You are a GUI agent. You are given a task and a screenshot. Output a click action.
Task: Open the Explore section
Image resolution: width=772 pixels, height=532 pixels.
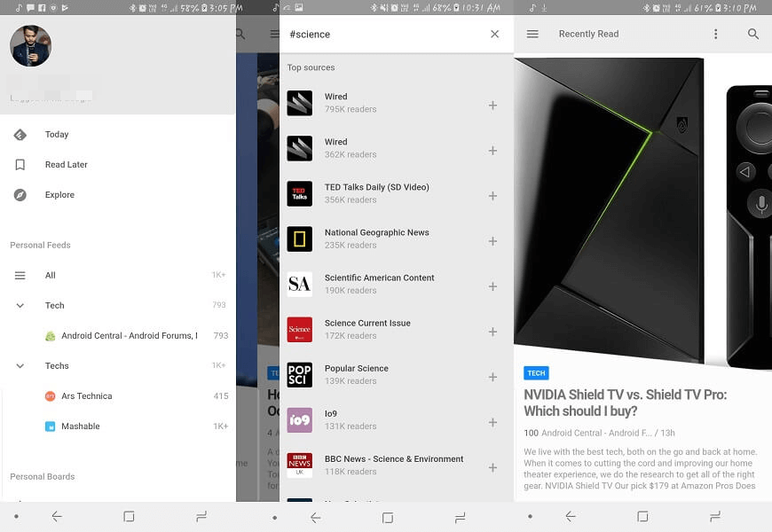coord(118,194)
